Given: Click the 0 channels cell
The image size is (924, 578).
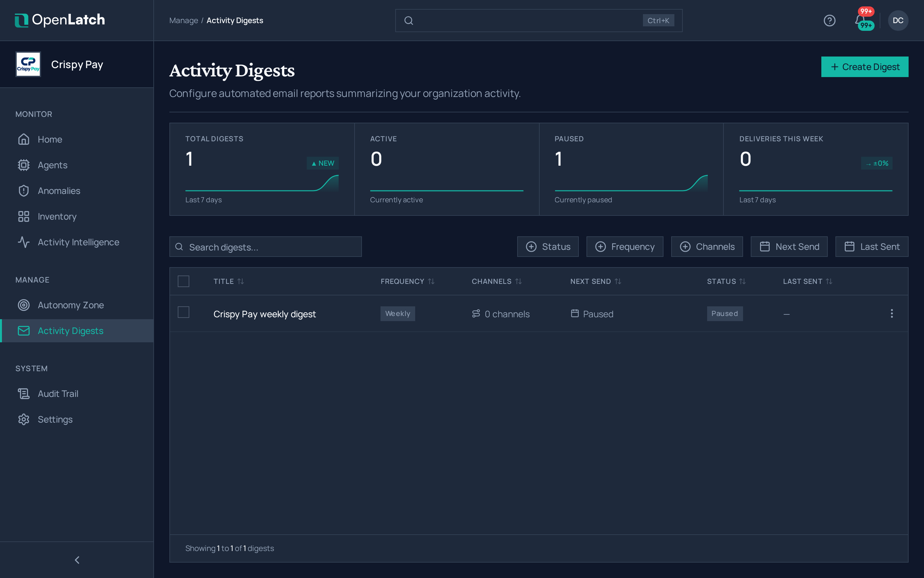Looking at the screenshot, I should 501,314.
